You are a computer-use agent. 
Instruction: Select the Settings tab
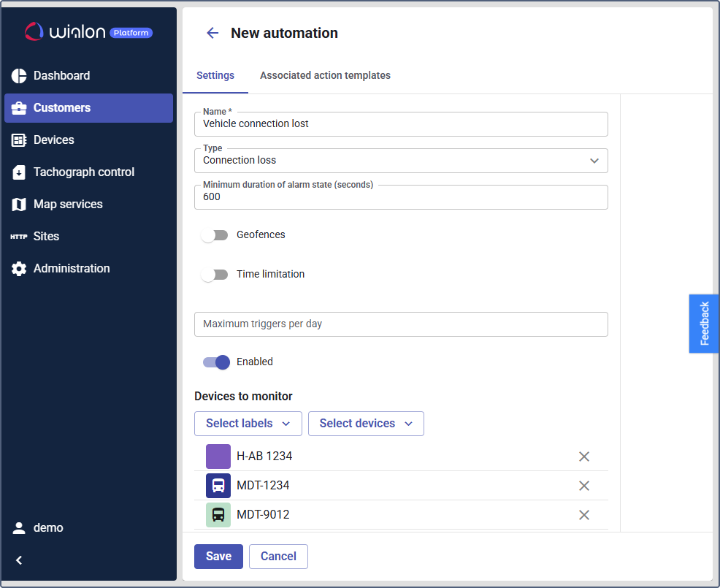tap(215, 75)
